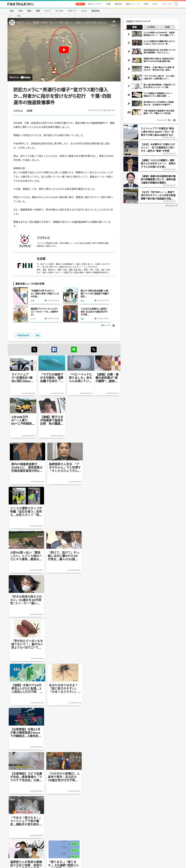Image resolution: width=186 pixels, height=868 pixels.
Task: Select 経済 category in navigation bar
Action: pos(29,11)
